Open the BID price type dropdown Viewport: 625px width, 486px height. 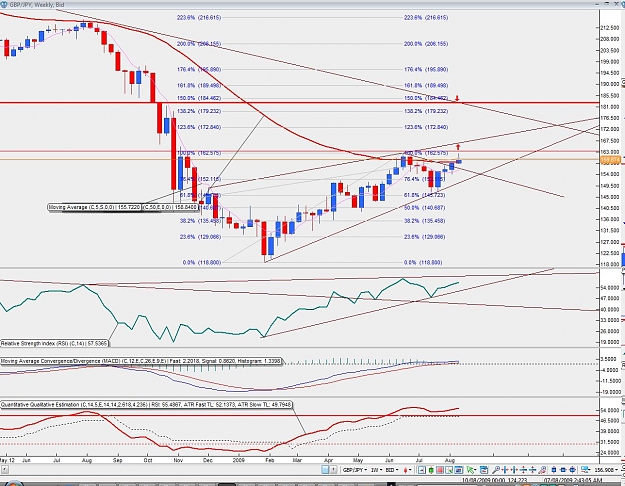(392, 470)
